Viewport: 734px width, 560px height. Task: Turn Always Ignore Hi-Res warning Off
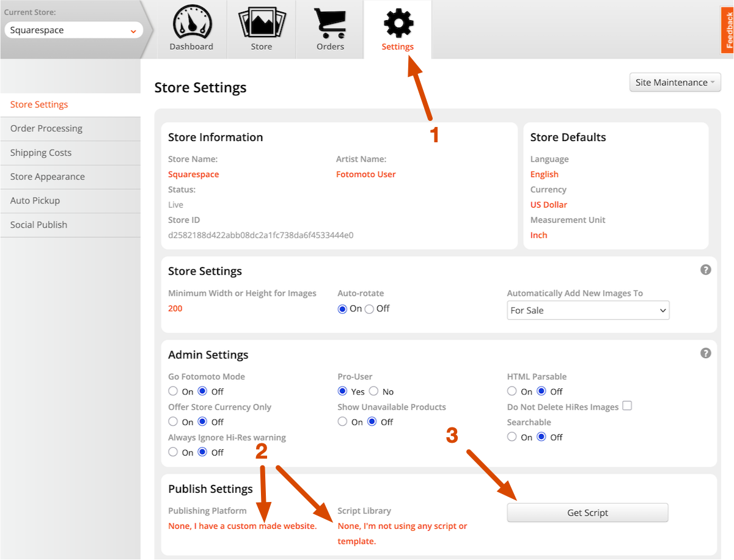click(x=203, y=452)
